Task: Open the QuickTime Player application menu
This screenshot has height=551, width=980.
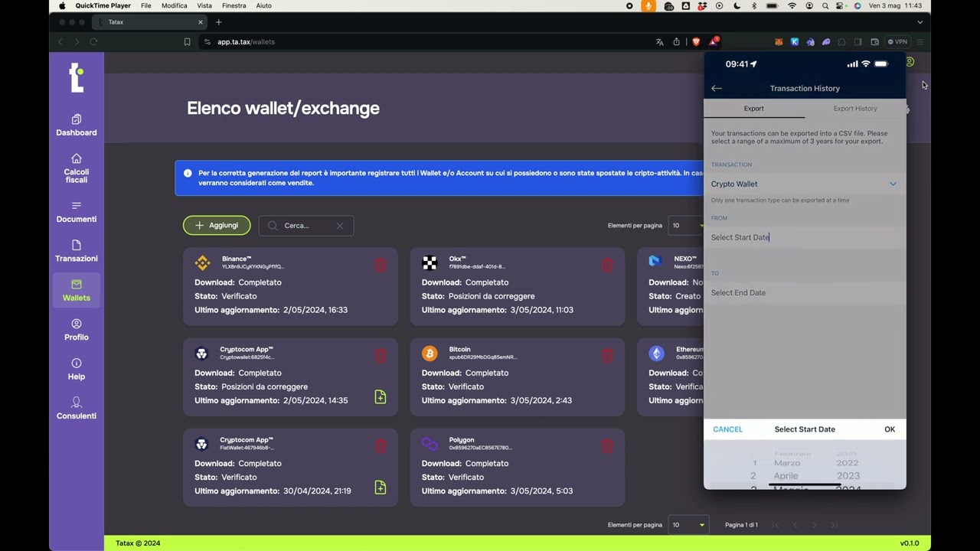Action: (103, 5)
